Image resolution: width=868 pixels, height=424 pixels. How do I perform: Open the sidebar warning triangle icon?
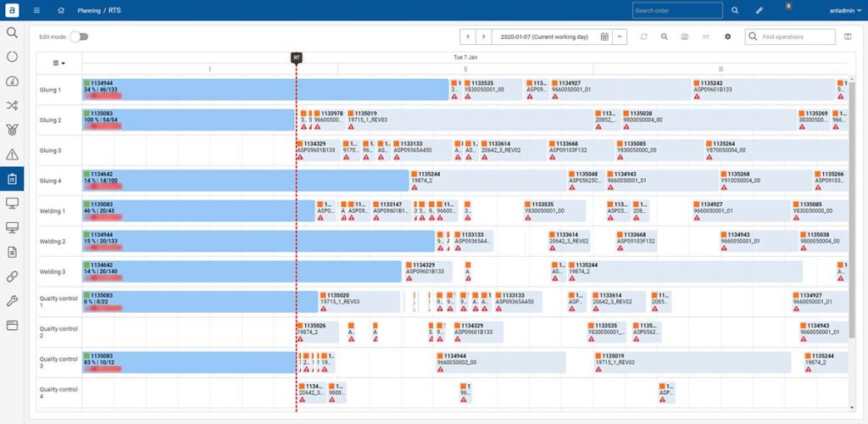[x=12, y=154]
